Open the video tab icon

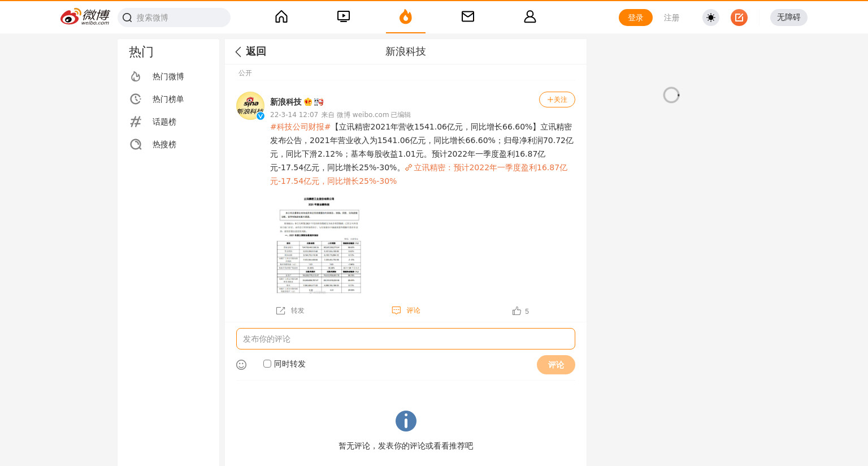click(344, 16)
